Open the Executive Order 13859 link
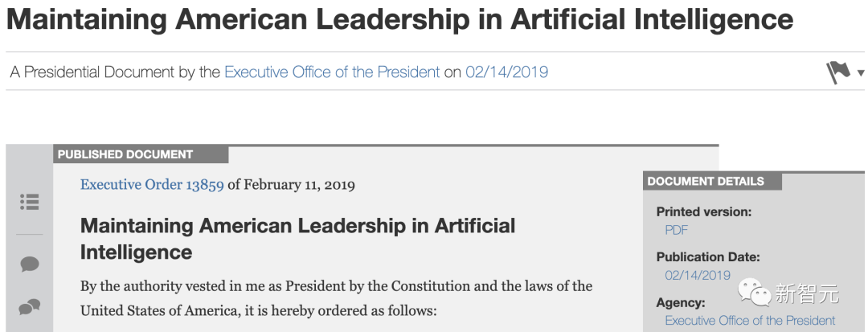 pyautogui.click(x=152, y=185)
